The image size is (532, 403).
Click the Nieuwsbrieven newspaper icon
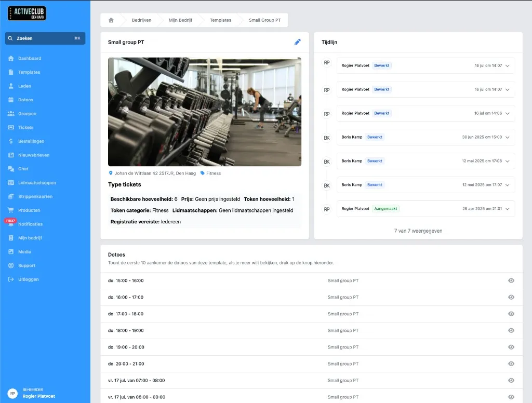coord(11,155)
